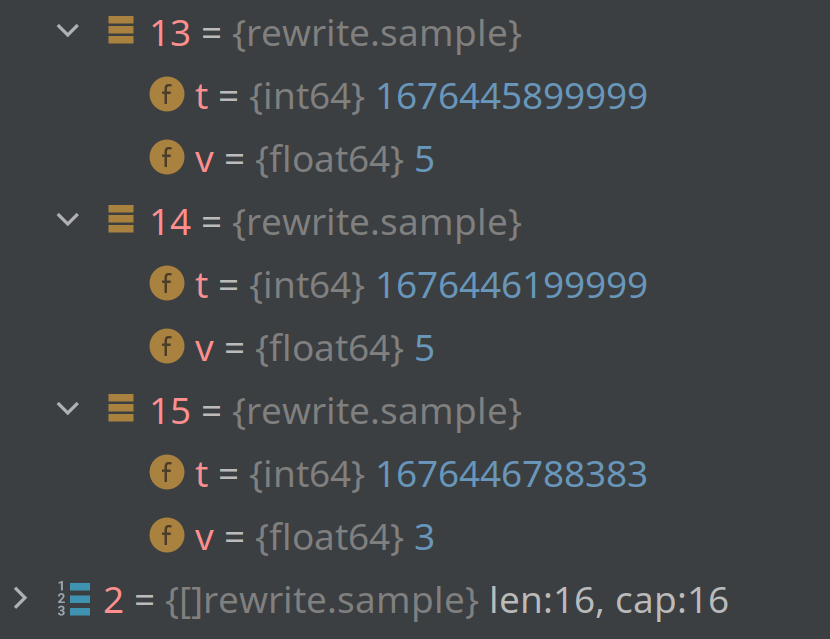Click the timestamp value 1676445899999

512,95
